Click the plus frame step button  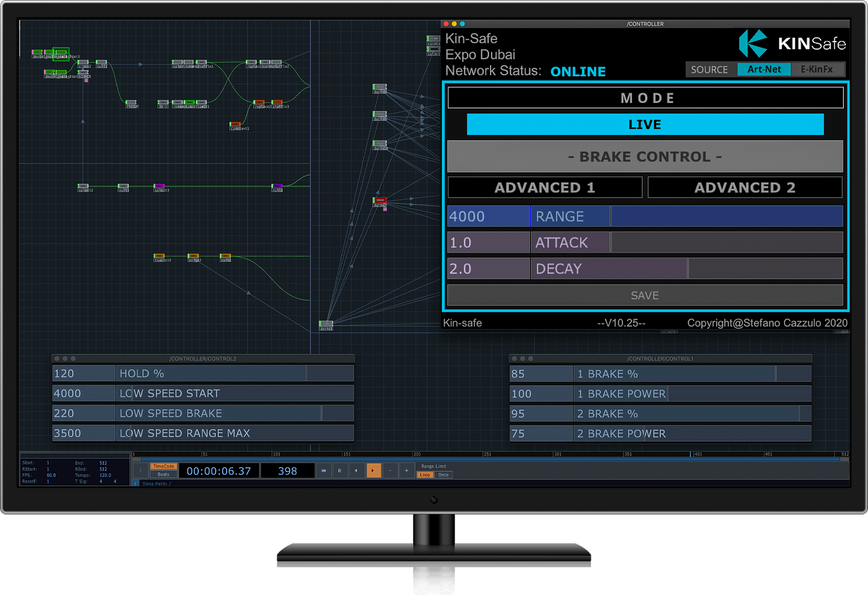[x=406, y=471]
